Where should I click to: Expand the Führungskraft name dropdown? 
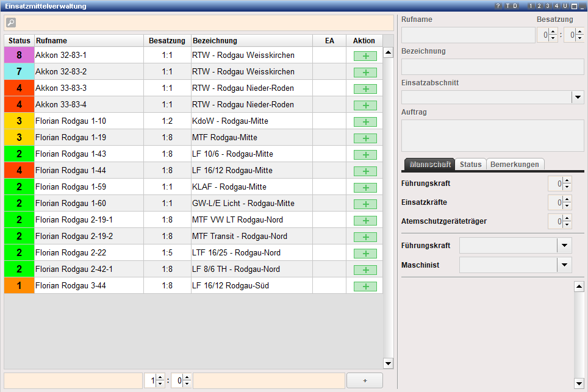click(x=565, y=246)
